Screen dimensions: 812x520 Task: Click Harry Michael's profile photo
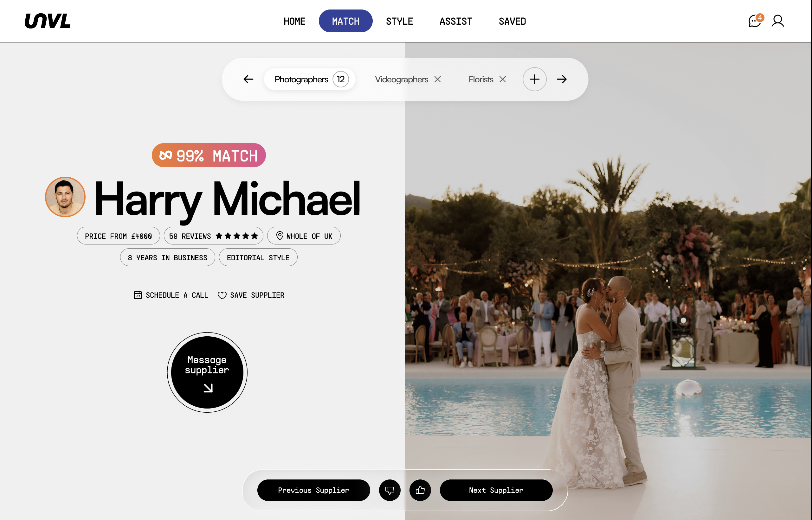pyautogui.click(x=65, y=197)
